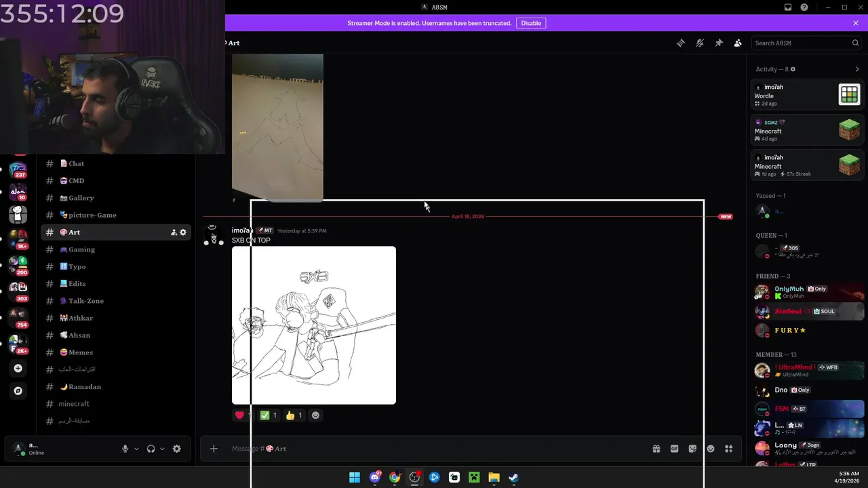The image size is (868, 488).
Task: Toggle the member list icon
Action: (x=738, y=43)
